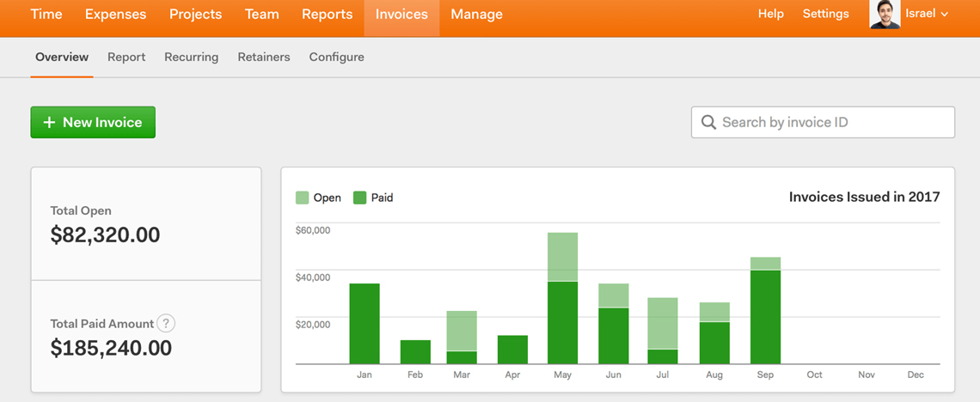Open the Reports section
This screenshot has height=402, width=980.
click(x=328, y=14)
